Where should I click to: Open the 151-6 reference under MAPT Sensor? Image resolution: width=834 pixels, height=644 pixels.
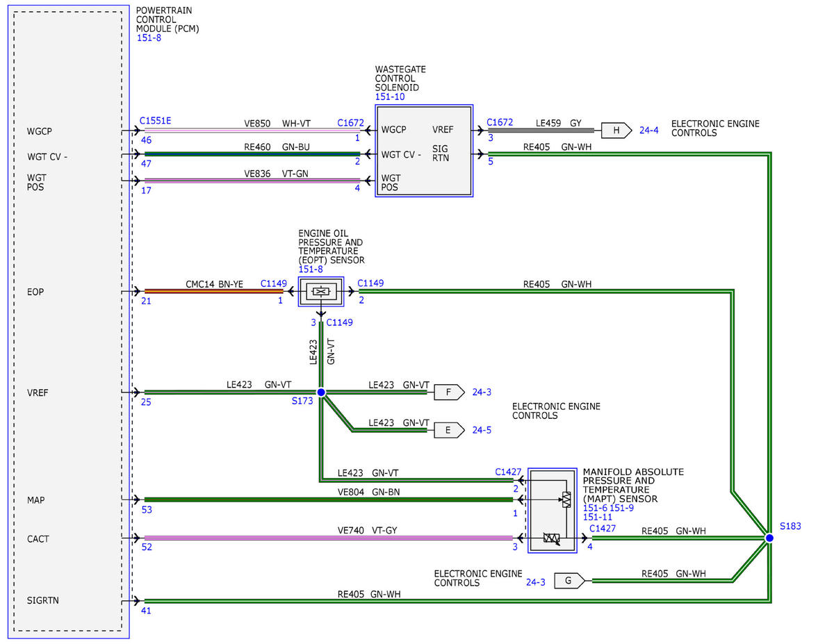(595, 508)
